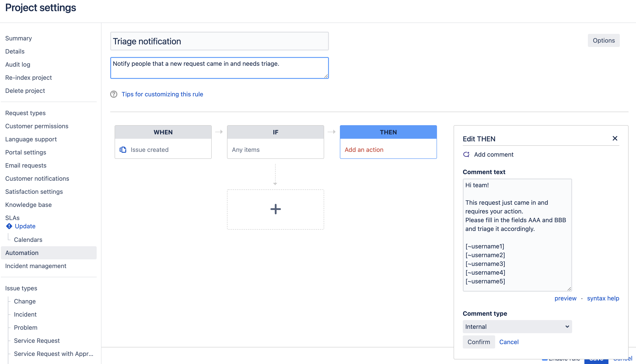Open Calendars under SLAs
Image resolution: width=636 pixels, height=364 pixels.
tap(28, 239)
